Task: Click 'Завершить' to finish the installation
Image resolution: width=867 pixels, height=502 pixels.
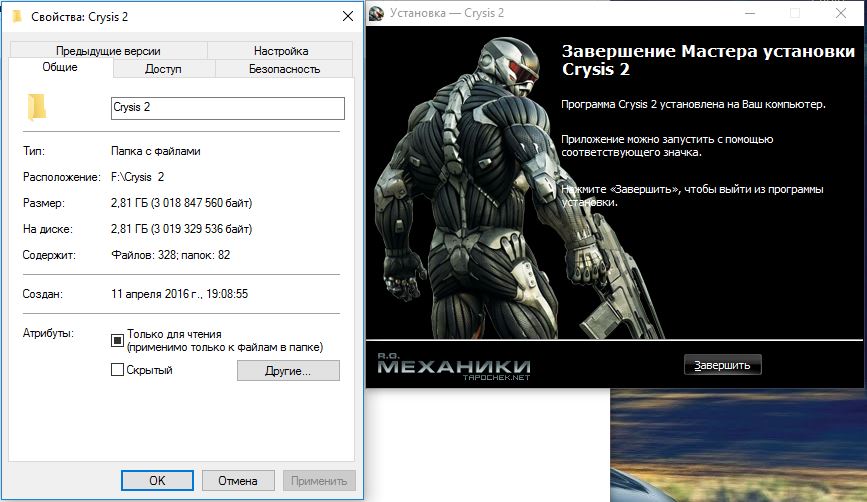Action: click(723, 365)
